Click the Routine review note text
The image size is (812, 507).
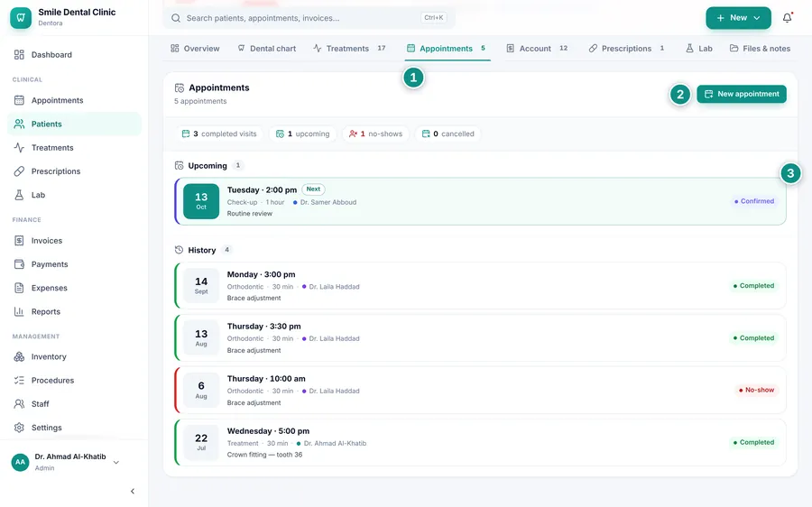click(x=250, y=214)
